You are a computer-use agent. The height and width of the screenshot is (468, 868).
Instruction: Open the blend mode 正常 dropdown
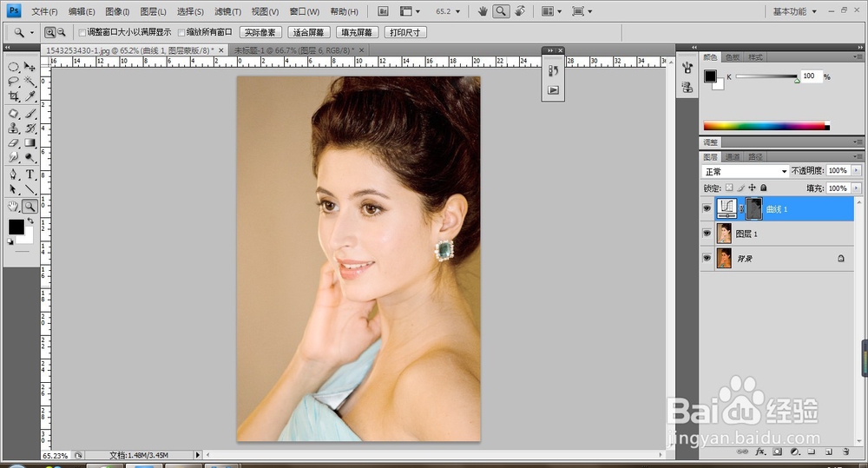[745, 171]
